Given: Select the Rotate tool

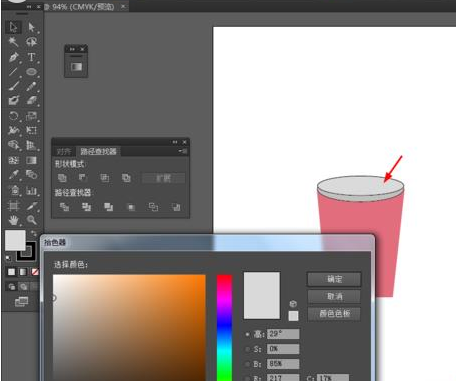Looking at the screenshot, I should tap(13, 116).
